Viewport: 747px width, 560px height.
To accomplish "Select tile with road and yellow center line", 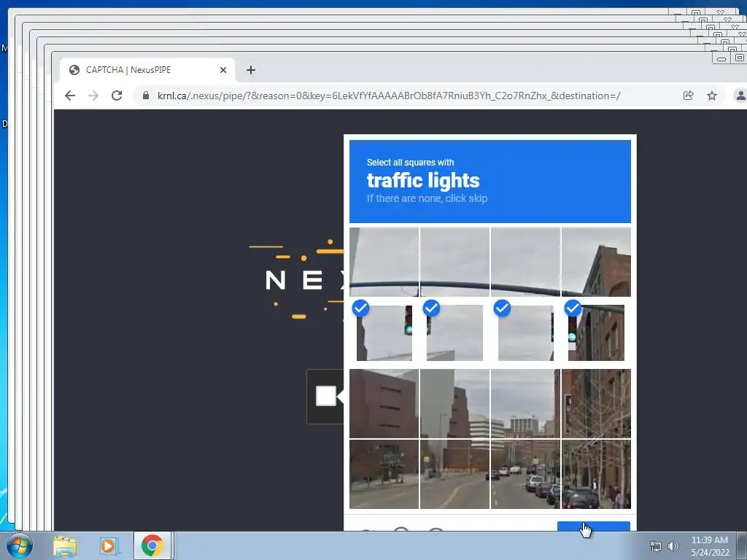I will [454, 474].
